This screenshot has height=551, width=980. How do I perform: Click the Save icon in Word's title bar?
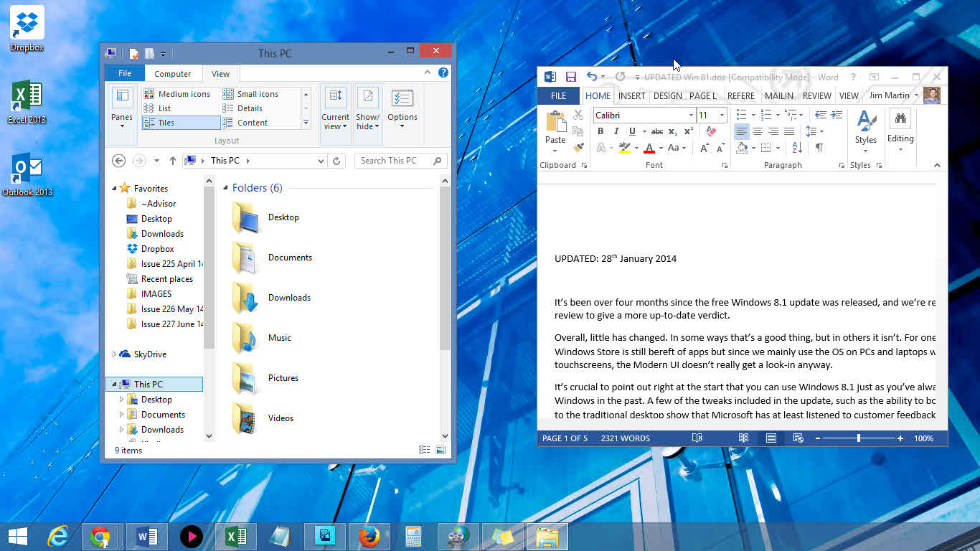[x=571, y=77]
